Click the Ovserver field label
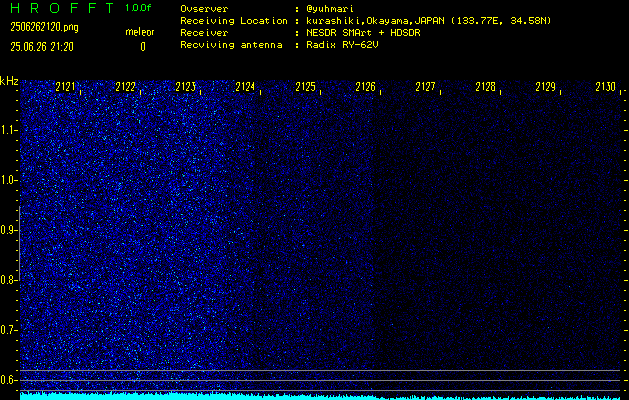 click(204, 9)
